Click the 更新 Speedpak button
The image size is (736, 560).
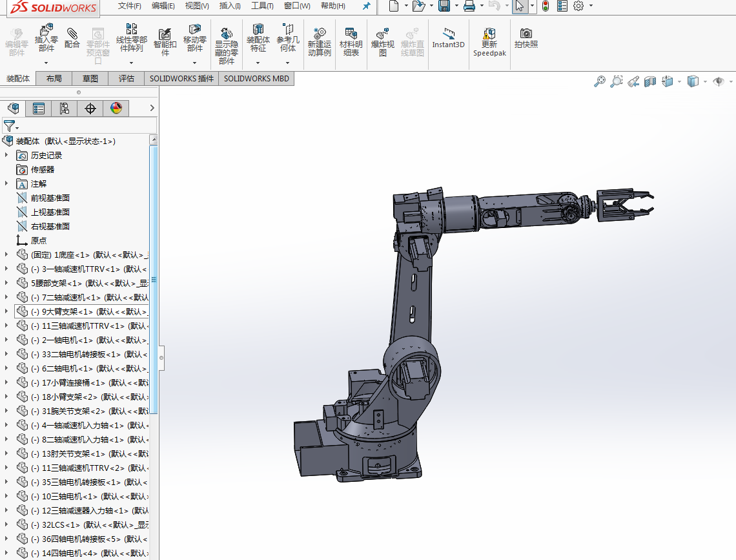coord(489,34)
